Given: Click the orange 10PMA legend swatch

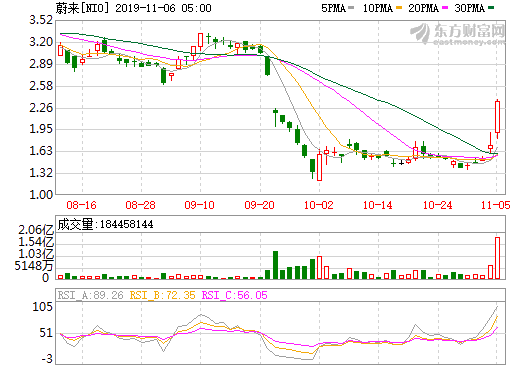Looking at the screenshot, I should (x=399, y=8).
